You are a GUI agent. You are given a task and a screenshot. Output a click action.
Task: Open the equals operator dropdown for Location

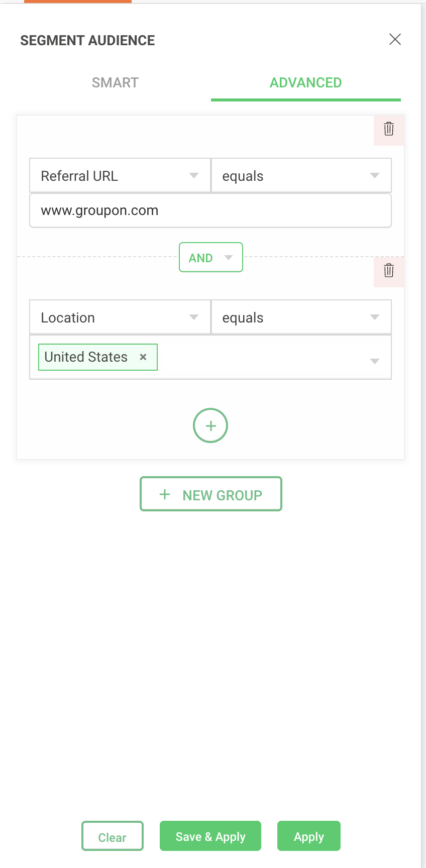coord(301,317)
